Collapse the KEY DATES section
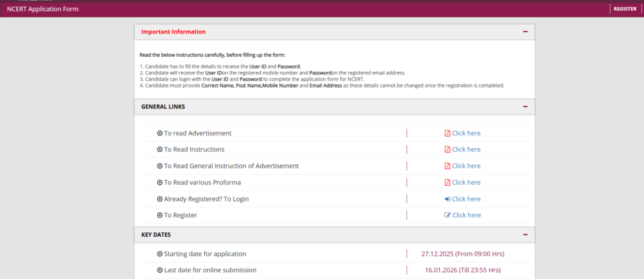 [x=525, y=235]
